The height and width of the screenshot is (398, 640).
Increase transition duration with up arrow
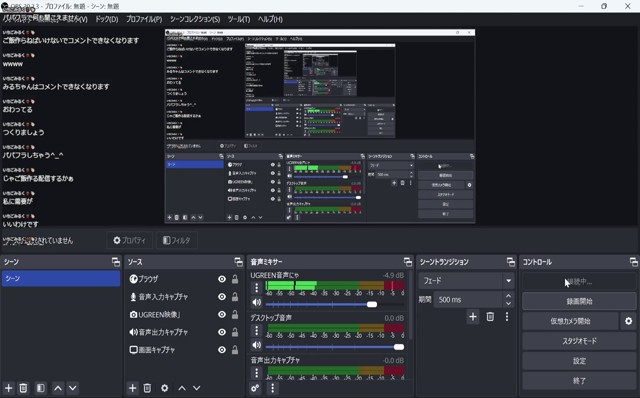pos(508,296)
